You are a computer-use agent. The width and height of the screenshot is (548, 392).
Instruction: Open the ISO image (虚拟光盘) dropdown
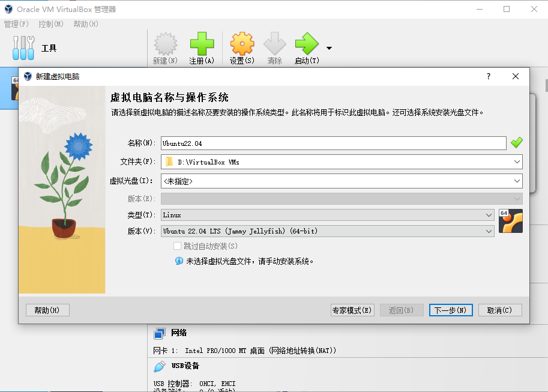coord(517,181)
